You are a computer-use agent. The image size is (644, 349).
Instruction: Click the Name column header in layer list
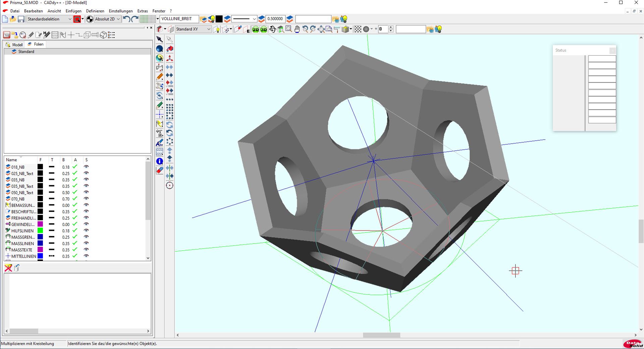(x=11, y=160)
